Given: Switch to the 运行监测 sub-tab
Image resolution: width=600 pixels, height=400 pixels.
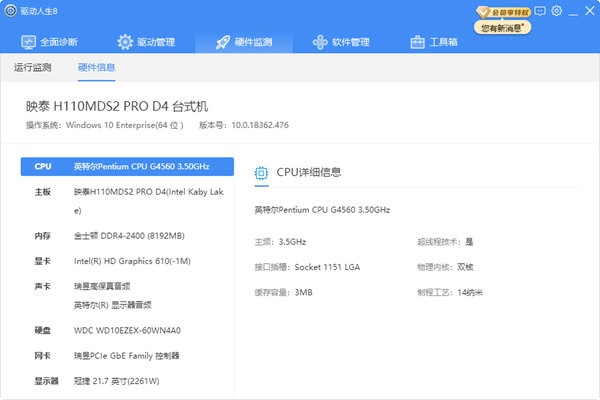Looking at the screenshot, I should pyautogui.click(x=33, y=68).
